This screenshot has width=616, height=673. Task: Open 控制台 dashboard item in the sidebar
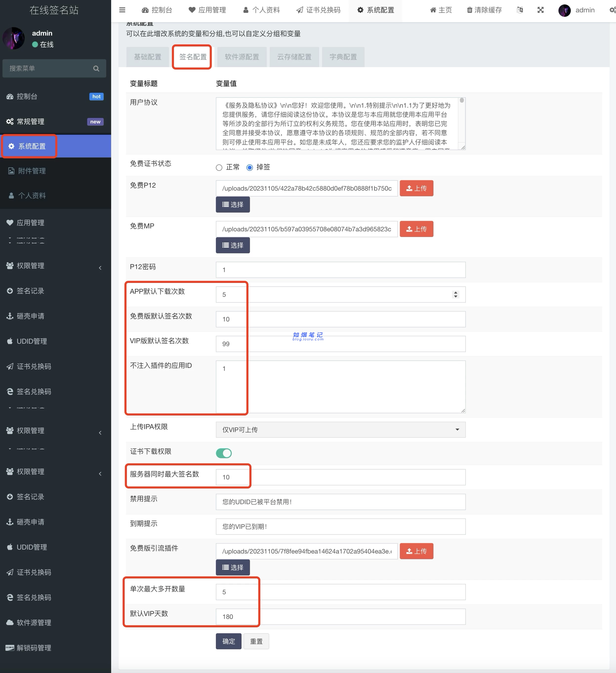56,97
